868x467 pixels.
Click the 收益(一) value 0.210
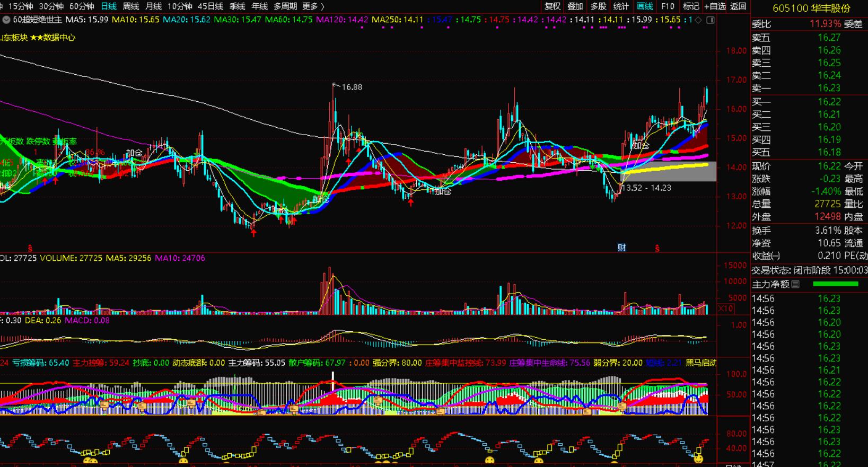[x=829, y=255]
